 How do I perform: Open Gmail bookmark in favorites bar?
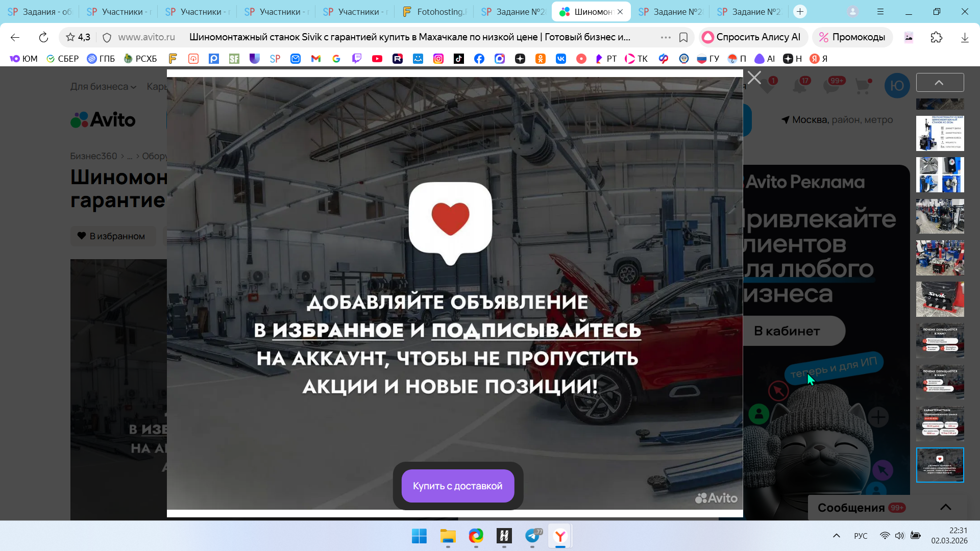[x=315, y=59]
